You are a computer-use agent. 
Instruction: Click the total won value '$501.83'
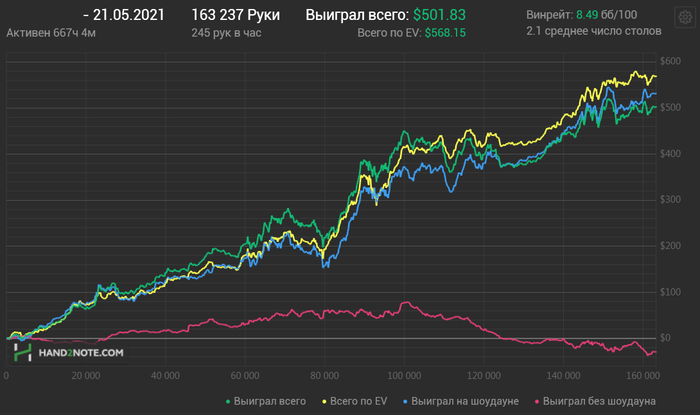click(x=439, y=15)
